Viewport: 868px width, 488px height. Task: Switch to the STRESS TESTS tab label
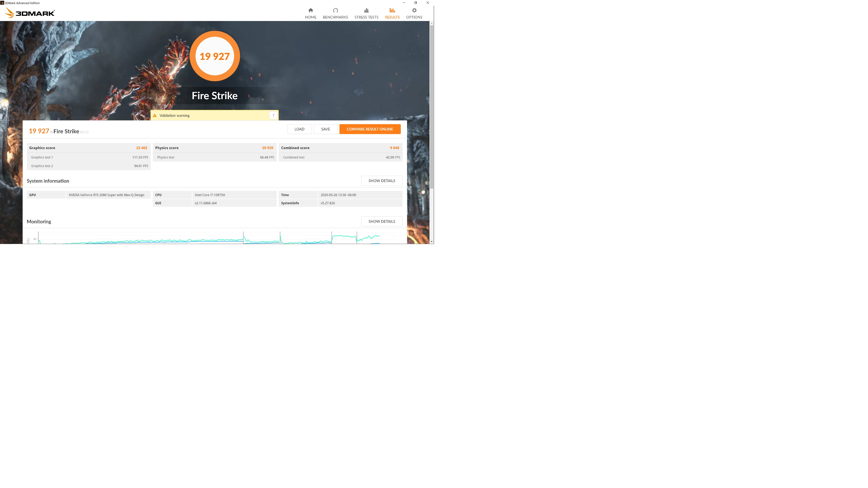(366, 17)
